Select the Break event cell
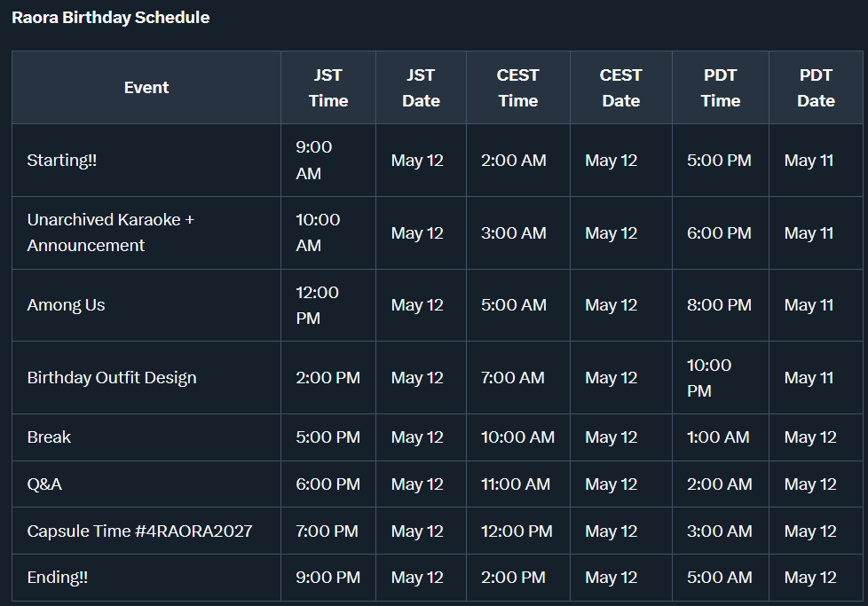The image size is (868, 606). [x=49, y=437]
